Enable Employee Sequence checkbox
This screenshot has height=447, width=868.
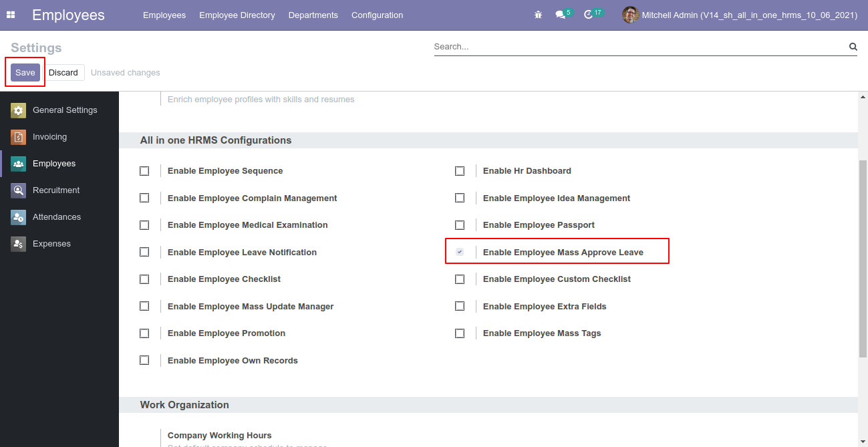point(144,171)
